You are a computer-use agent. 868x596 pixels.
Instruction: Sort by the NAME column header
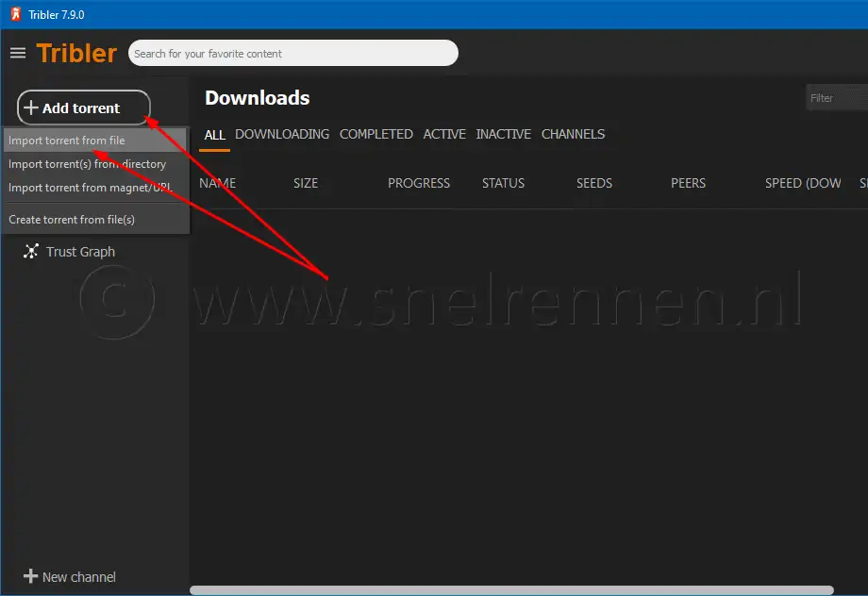218,183
